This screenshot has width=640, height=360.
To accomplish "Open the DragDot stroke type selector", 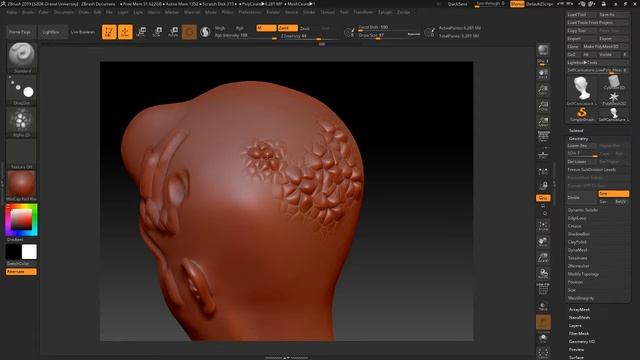I will coord(22,88).
